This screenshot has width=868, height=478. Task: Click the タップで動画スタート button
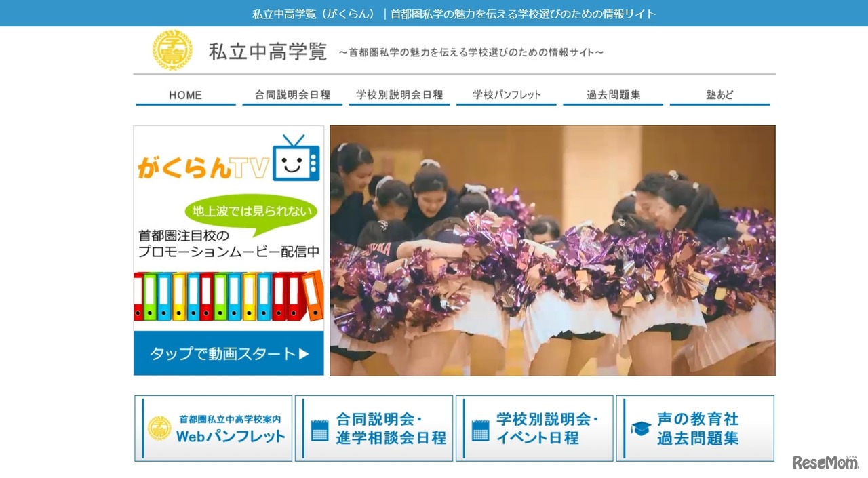coord(229,353)
